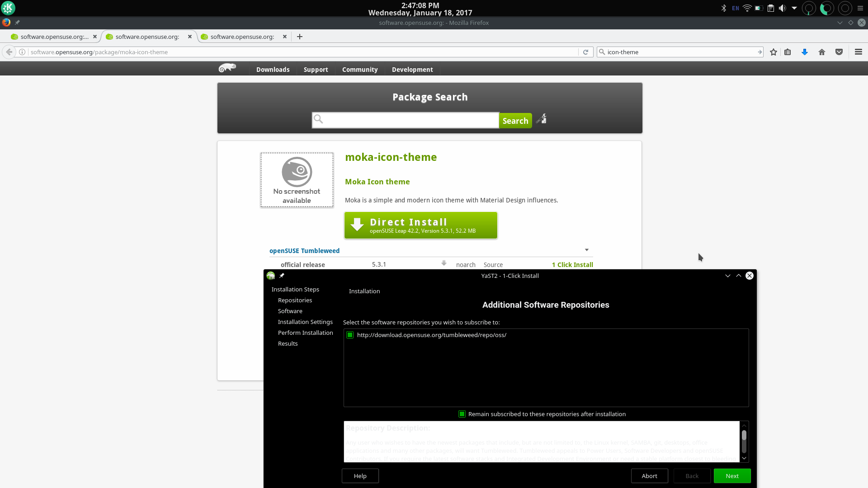
Task: Open the Support menu on openSUSE site
Action: coord(316,70)
